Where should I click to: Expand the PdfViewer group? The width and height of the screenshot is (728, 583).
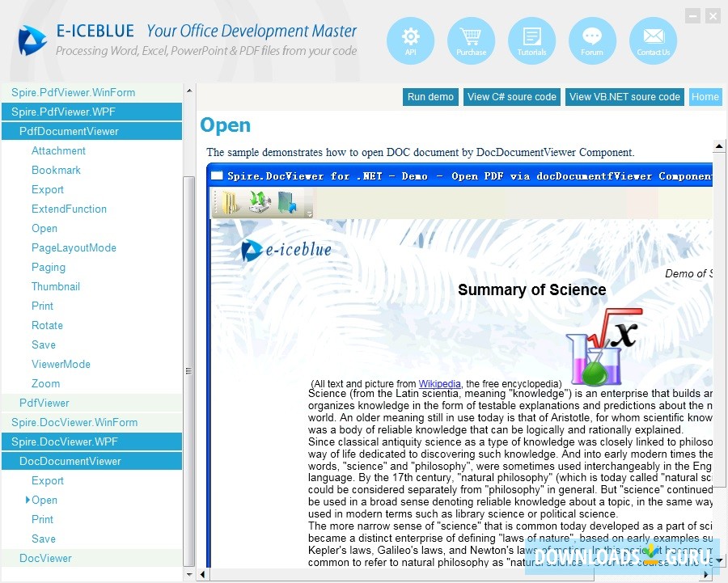(x=92, y=403)
